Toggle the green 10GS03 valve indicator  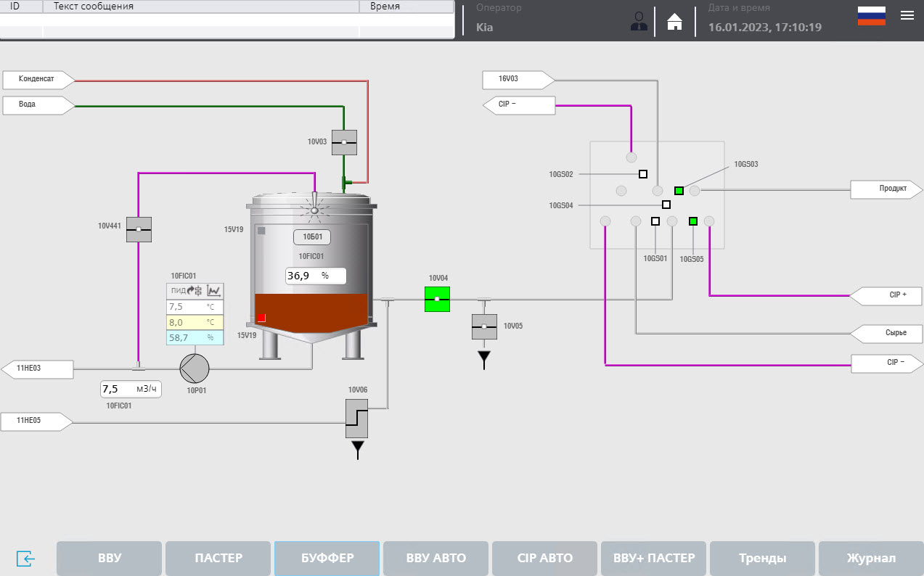(x=678, y=190)
